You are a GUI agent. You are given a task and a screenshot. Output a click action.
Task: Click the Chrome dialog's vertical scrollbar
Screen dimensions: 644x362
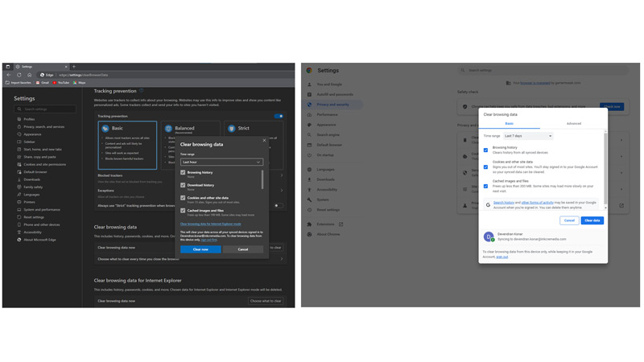click(x=605, y=170)
